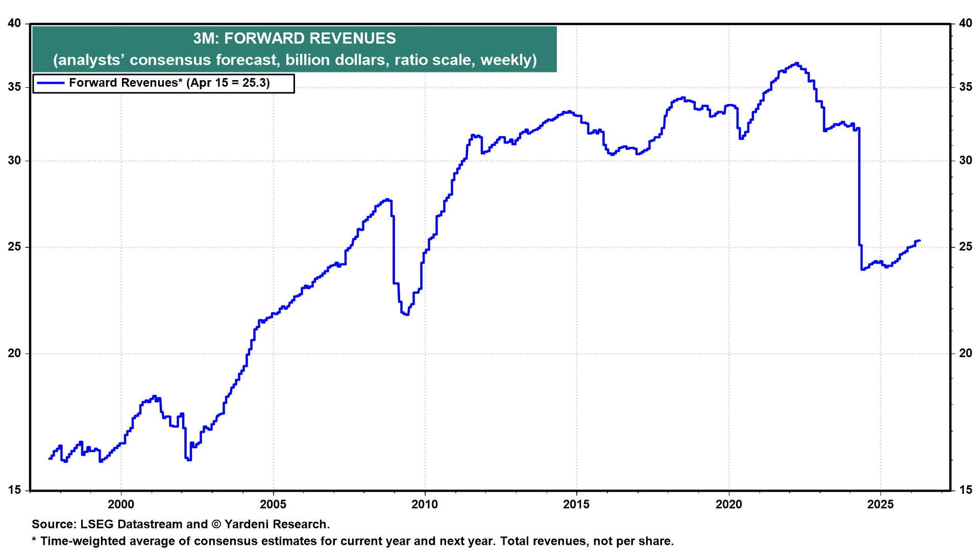Select the 2010 x-axis year label
Image resolution: width=980 pixels, height=551 pixels.
pos(425,505)
